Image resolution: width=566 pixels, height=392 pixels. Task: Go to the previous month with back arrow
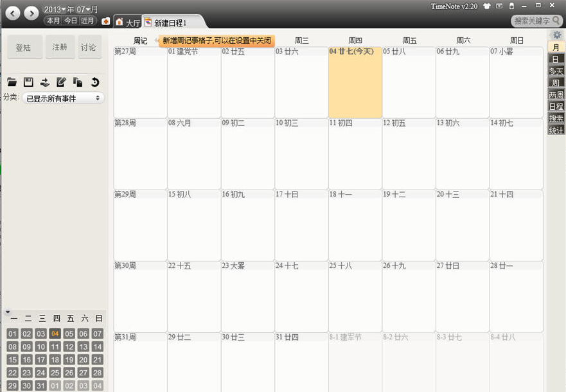(13, 13)
